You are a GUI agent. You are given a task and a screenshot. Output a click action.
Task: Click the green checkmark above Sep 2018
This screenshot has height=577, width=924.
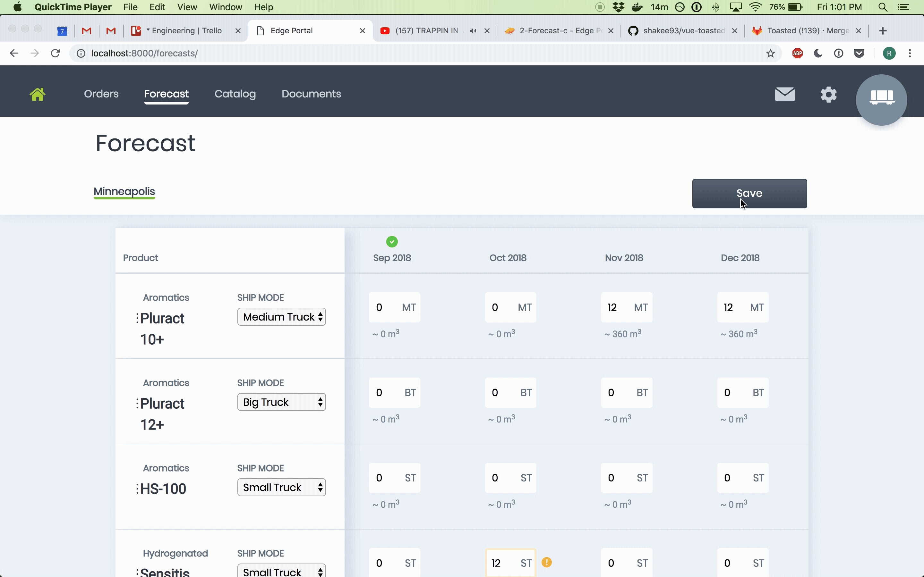click(x=392, y=242)
